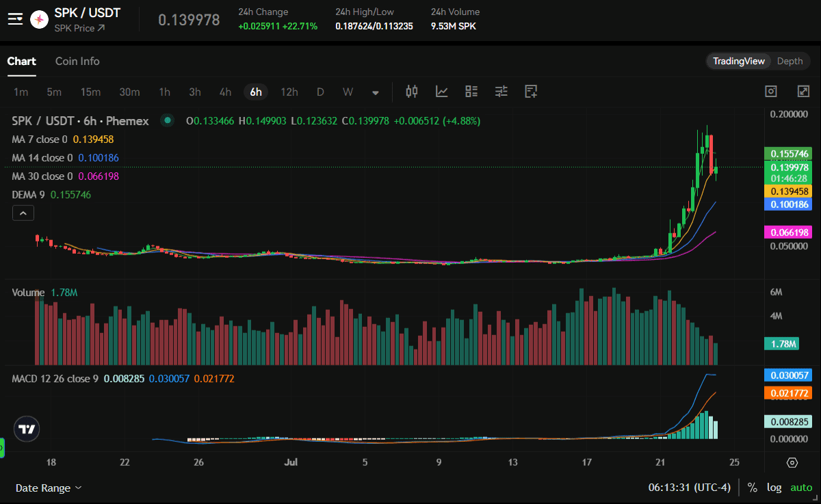Image resolution: width=821 pixels, height=504 pixels.
Task: Toggle percent scale mode
Action: pyautogui.click(x=753, y=488)
